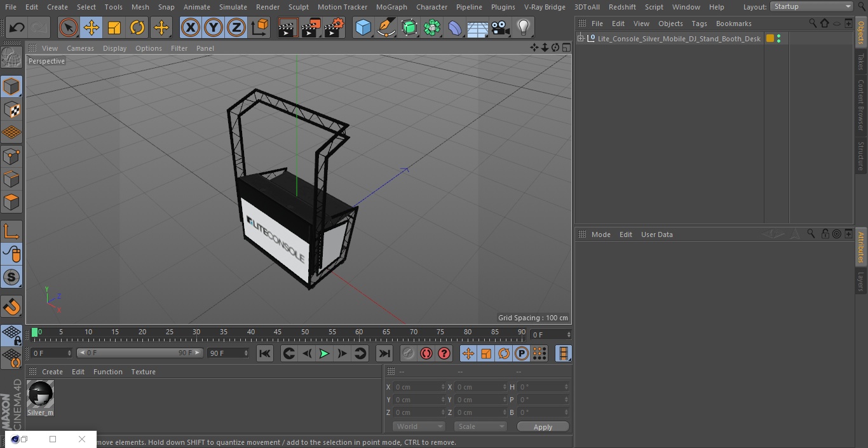Go to end of animation
868x448 pixels.
[384, 353]
